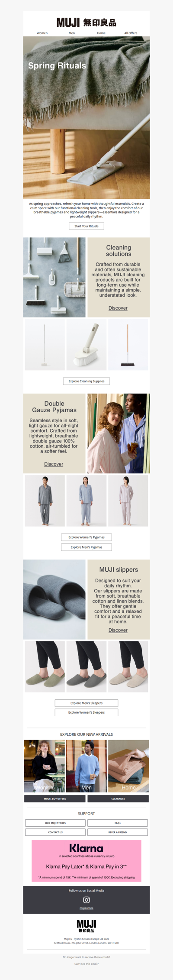Open the Women menu link

click(42, 33)
